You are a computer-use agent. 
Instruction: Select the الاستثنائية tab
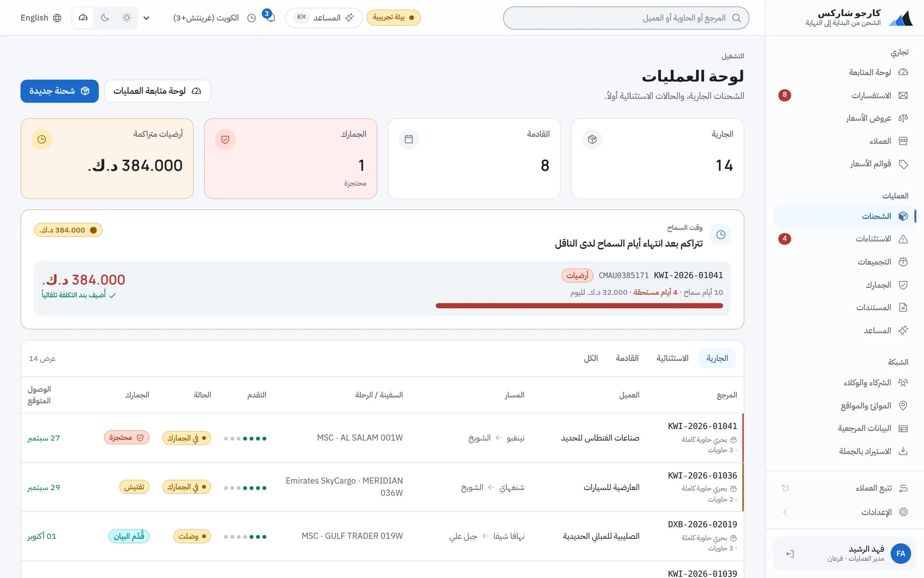click(672, 358)
